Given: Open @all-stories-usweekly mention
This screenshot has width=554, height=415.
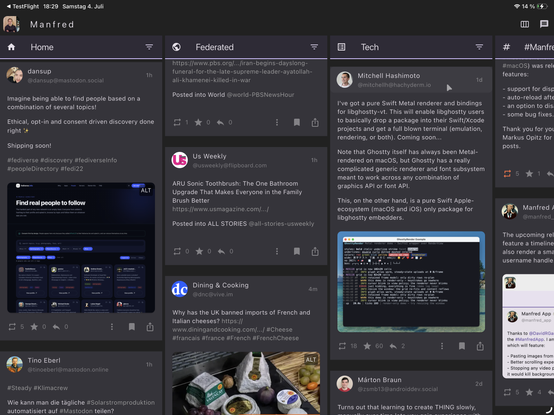Looking at the screenshot, I should click(x=281, y=224).
